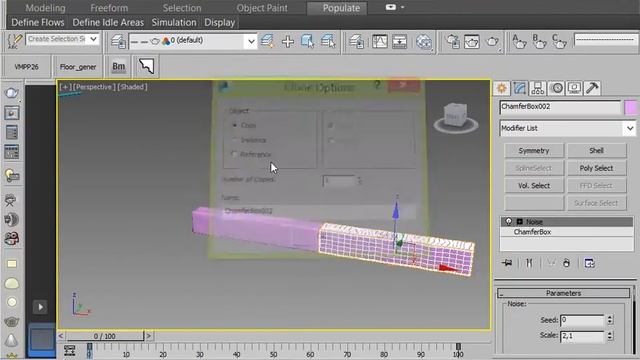Open the Display command panel tab

[574, 88]
